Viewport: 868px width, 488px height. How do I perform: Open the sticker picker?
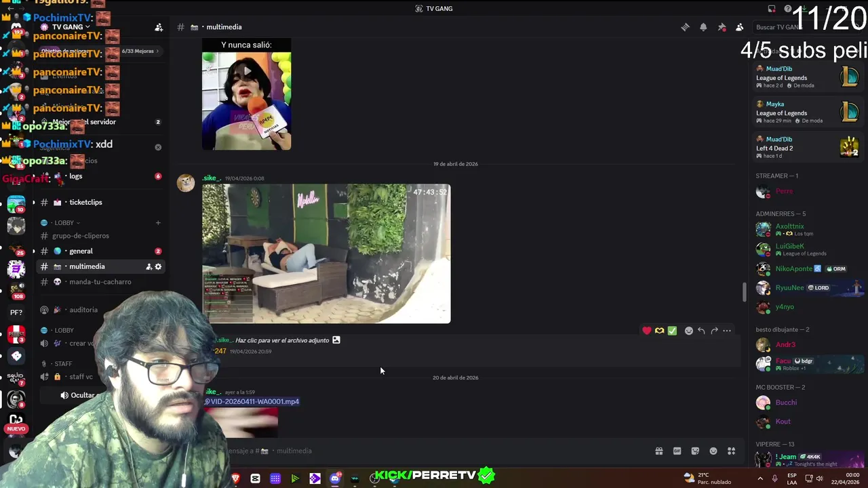[695, 451]
